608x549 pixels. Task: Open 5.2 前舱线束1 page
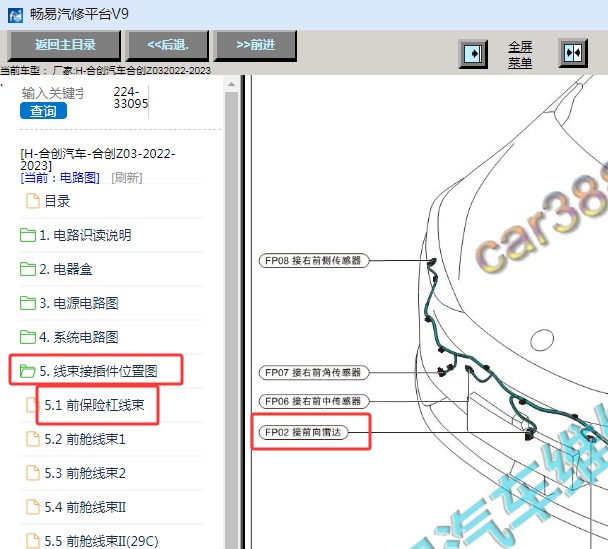(x=85, y=439)
